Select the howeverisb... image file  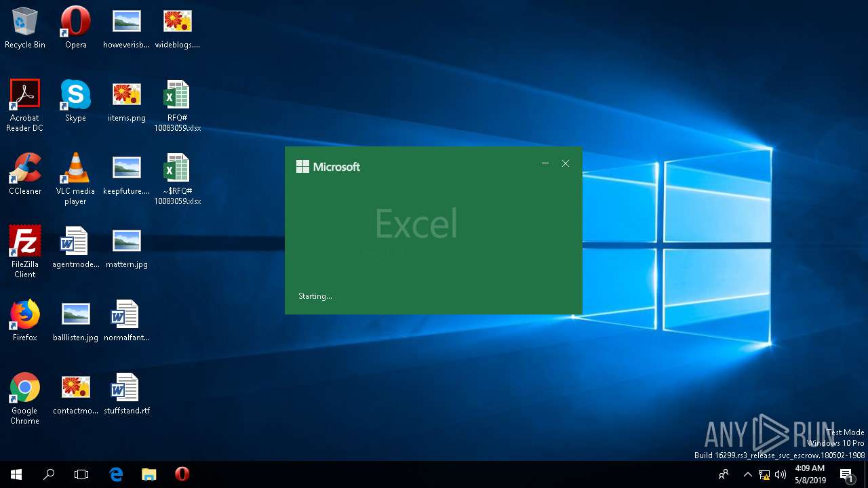[x=126, y=28]
